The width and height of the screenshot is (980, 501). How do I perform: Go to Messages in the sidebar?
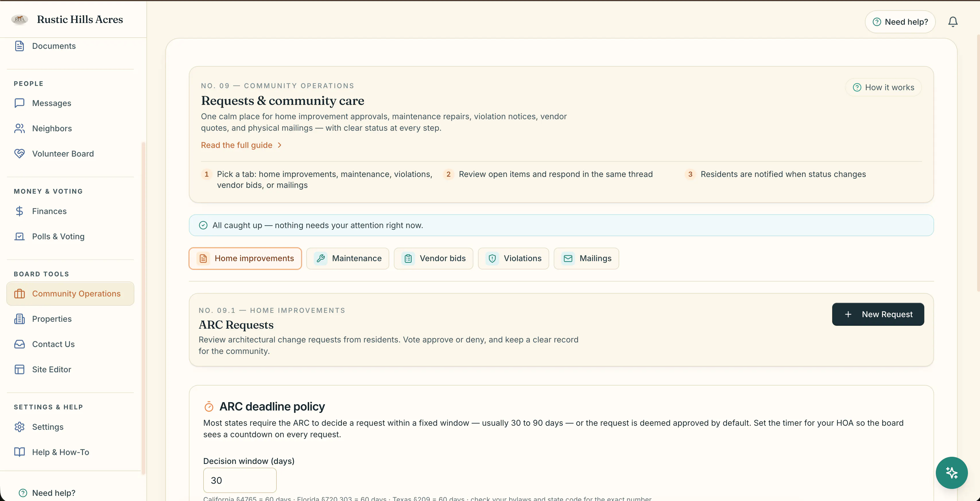[70, 103]
